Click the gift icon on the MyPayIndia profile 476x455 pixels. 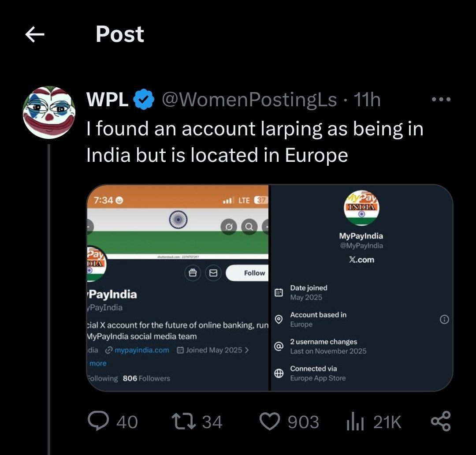(193, 272)
